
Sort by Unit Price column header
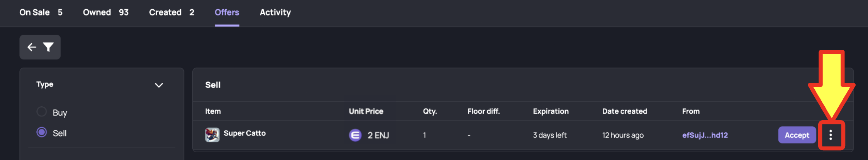click(366, 111)
